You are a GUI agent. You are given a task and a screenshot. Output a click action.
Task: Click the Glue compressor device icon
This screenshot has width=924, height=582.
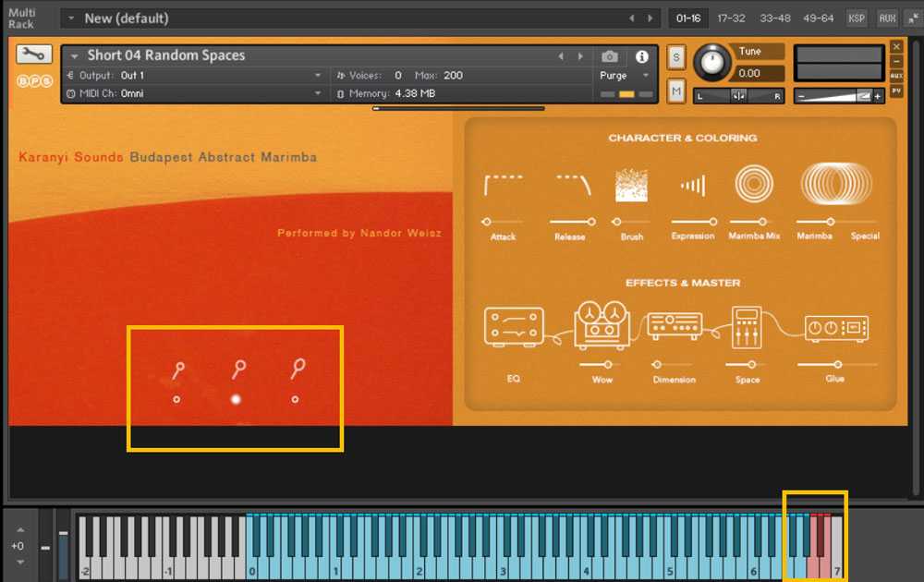(x=835, y=327)
